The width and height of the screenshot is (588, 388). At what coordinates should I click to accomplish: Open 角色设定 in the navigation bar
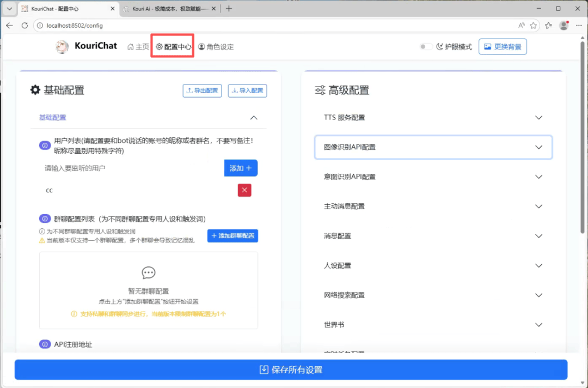coord(216,47)
